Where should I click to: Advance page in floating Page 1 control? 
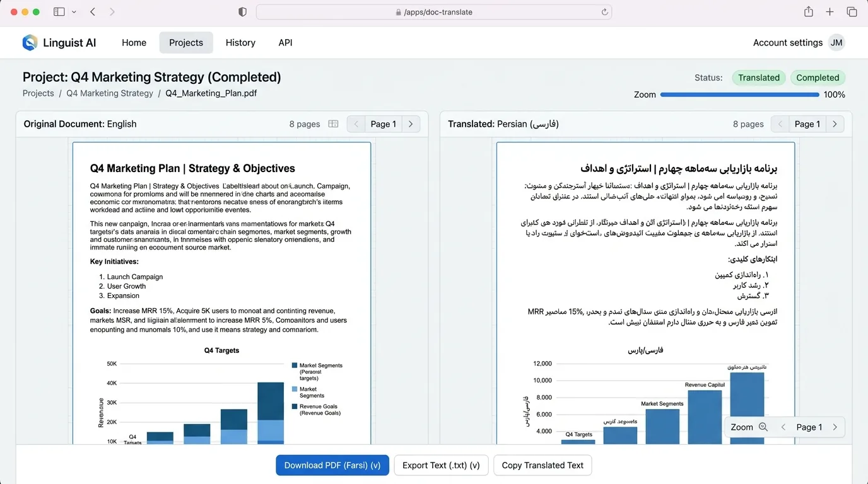tap(835, 427)
